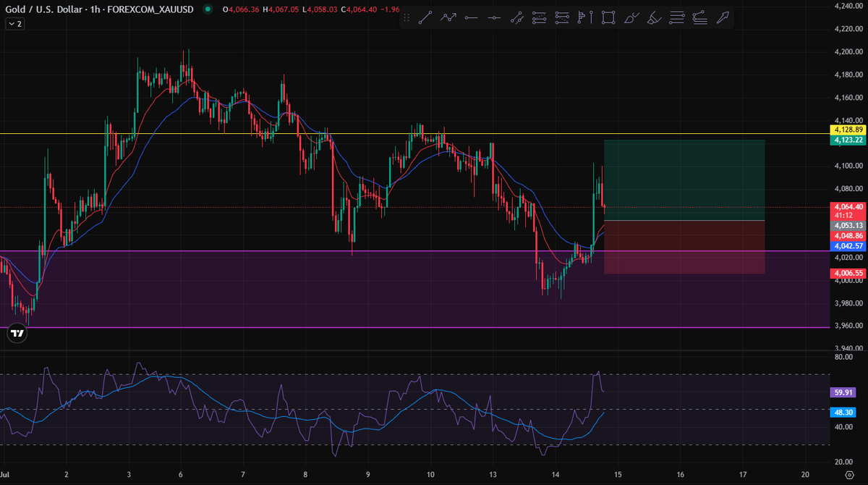Click the yellow 4,128.89 price label
The height and width of the screenshot is (485, 868).
848,130
